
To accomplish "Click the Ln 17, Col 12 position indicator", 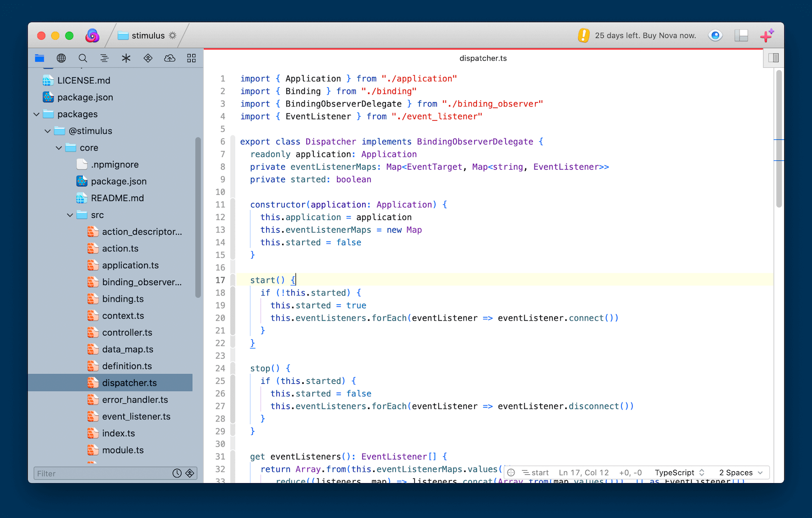I will (583, 473).
